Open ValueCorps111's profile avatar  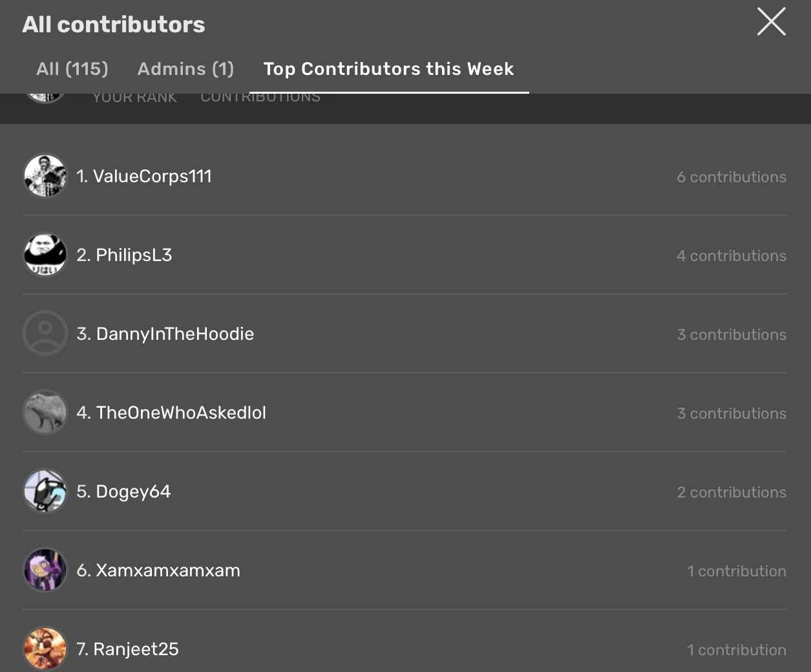tap(45, 176)
